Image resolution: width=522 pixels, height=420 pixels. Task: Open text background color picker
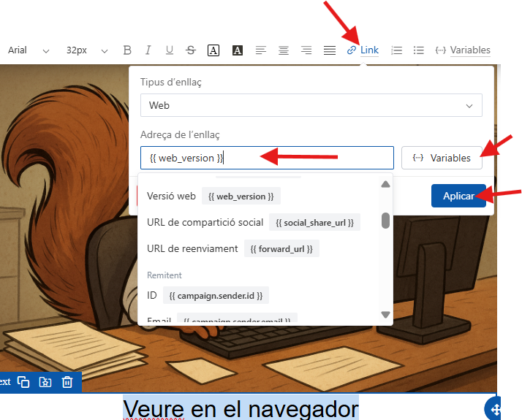(x=237, y=50)
